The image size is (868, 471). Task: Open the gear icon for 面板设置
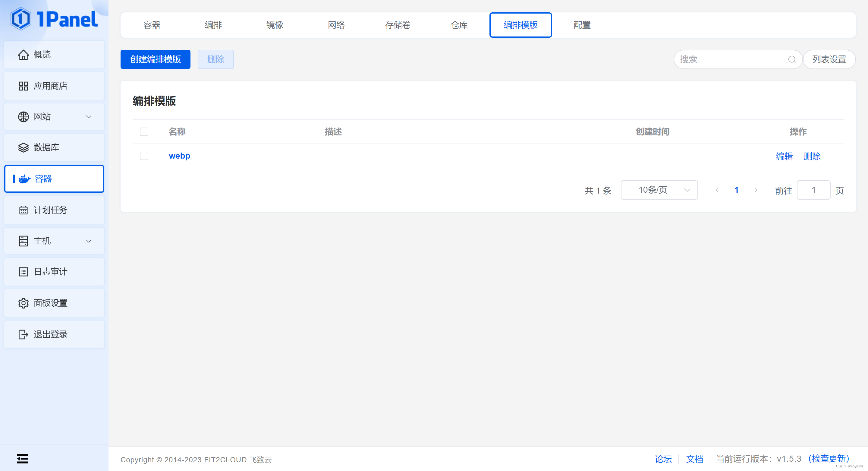[23, 303]
